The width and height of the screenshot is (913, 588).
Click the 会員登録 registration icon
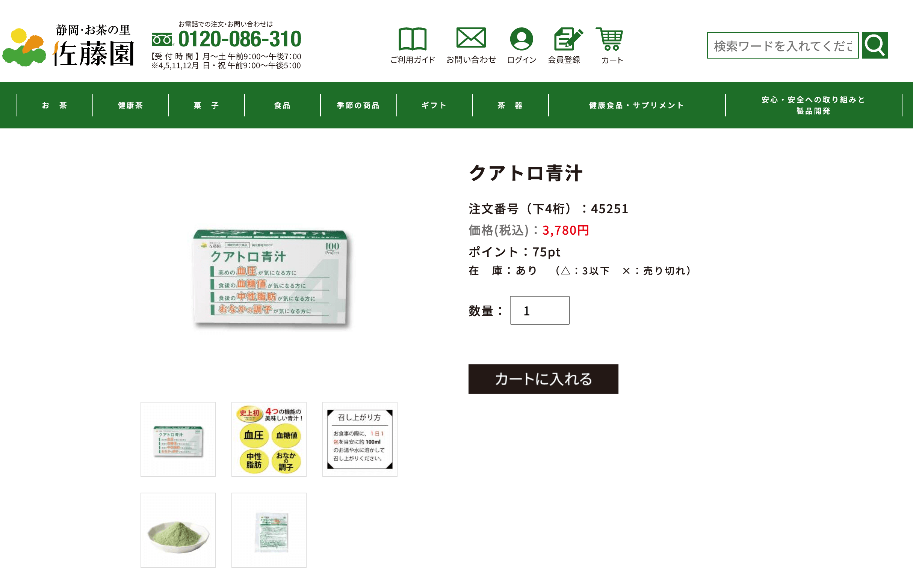coord(568,39)
